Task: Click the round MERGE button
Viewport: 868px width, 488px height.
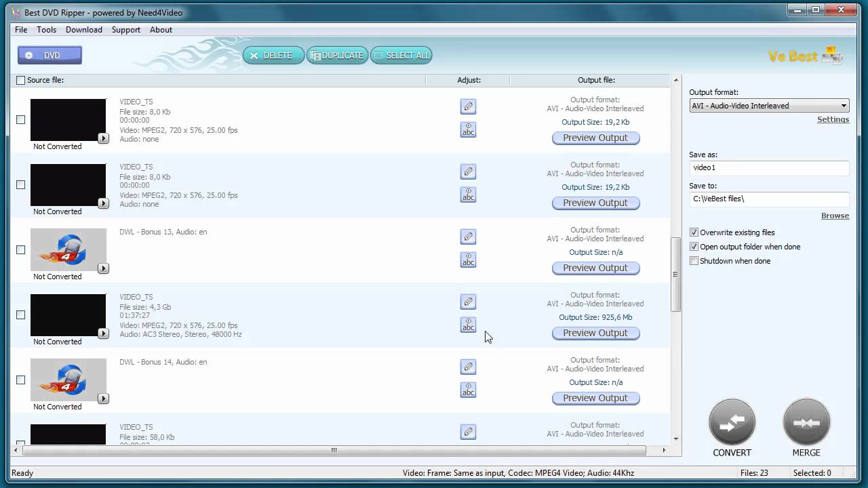Action: point(806,422)
